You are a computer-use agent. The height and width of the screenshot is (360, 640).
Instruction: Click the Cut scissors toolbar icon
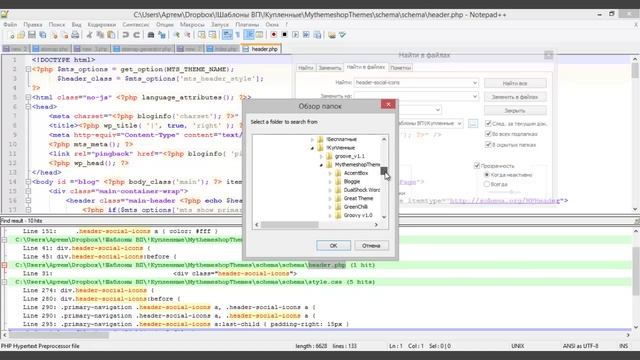tap(89, 36)
